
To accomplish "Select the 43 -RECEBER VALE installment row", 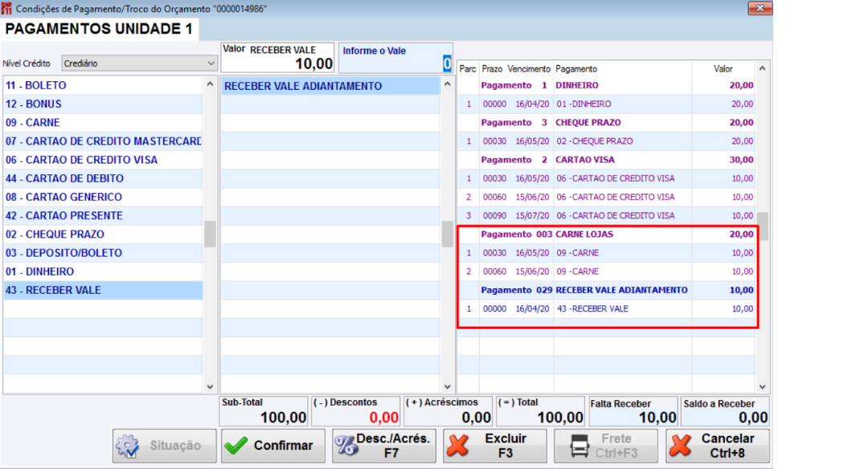I will click(606, 308).
